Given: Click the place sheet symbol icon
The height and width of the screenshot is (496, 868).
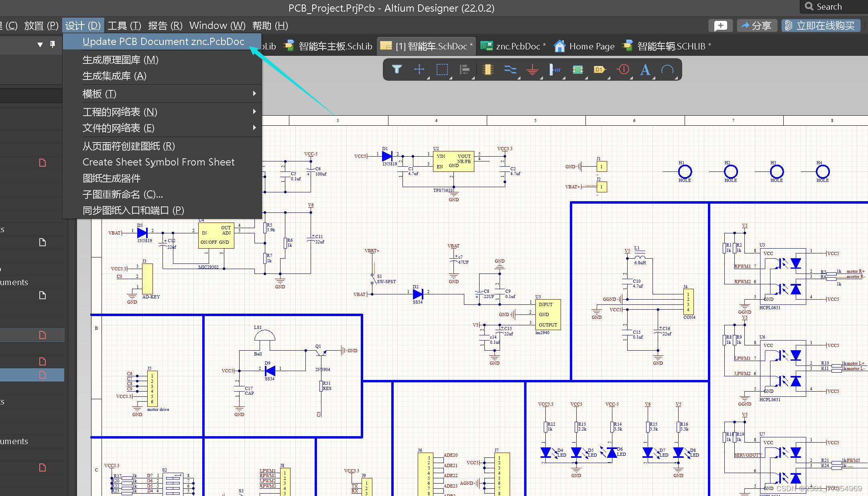Looking at the screenshot, I should [577, 70].
